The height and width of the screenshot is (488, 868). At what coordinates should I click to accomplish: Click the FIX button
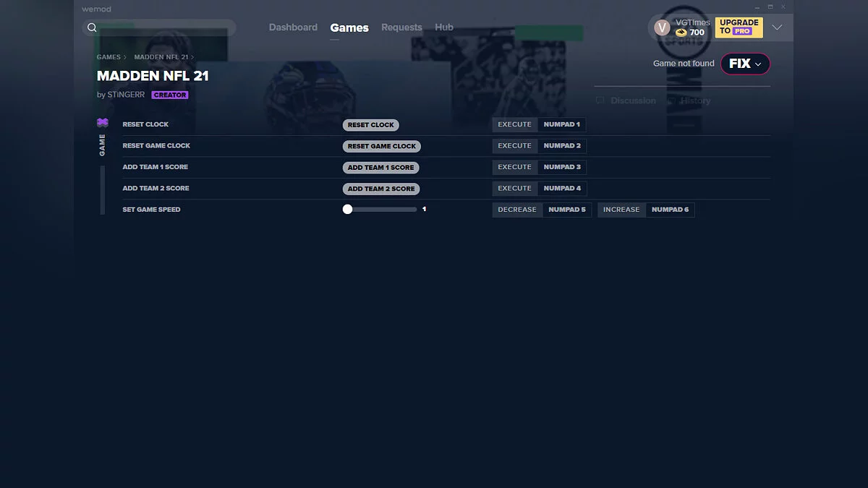(745, 64)
